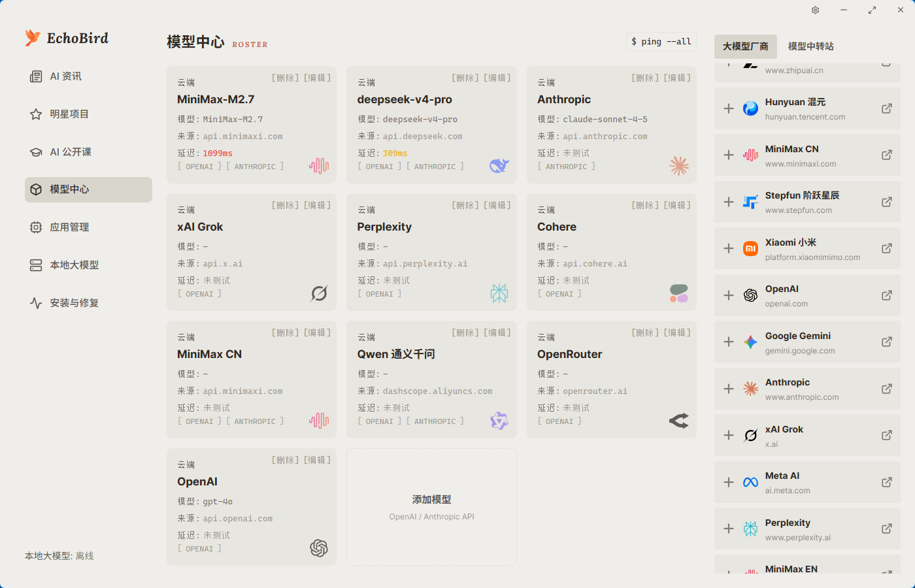Open AI 资讯 in sidebar

coord(88,76)
